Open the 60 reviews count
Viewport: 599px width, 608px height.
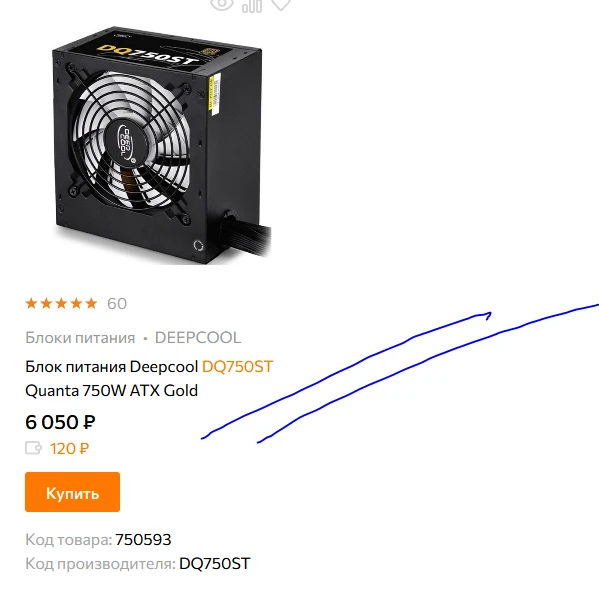[x=117, y=304]
